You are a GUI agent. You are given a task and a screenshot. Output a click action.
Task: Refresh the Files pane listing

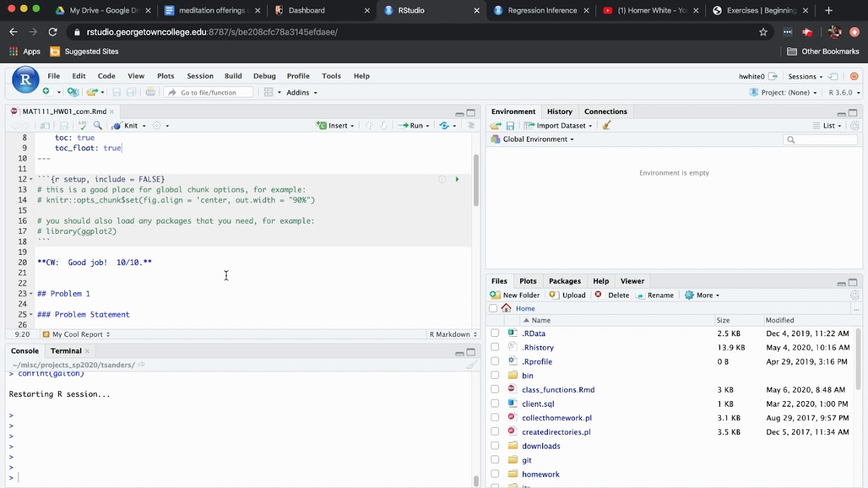click(855, 295)
